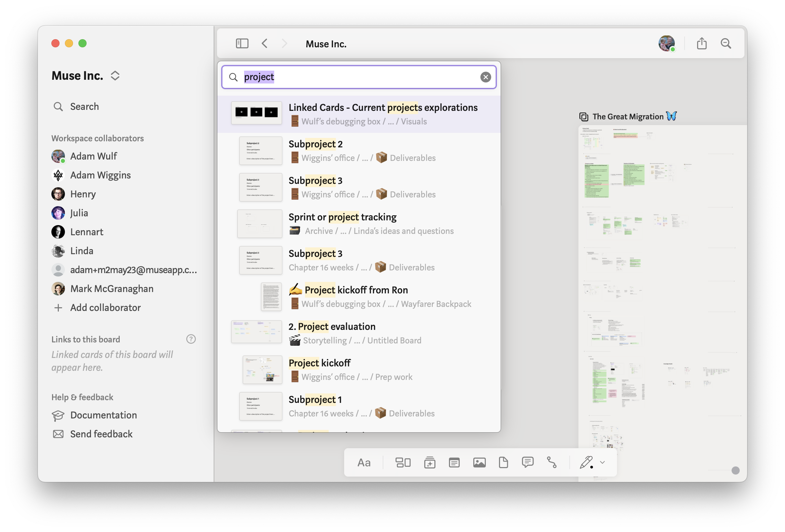Toggle the sidebar panel icon
The height and width of the screenshot is (532, 785).
click(x=242, y=44)
